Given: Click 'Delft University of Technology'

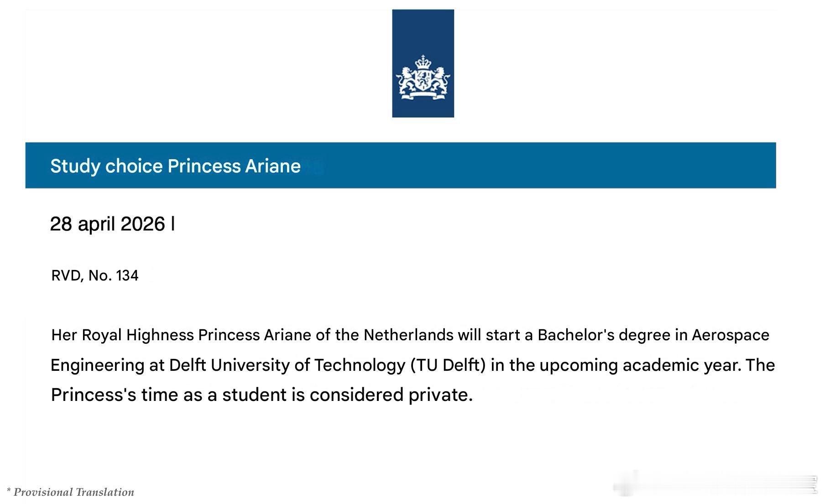Looking at the screenshot, I should click(x=287, y=365).
